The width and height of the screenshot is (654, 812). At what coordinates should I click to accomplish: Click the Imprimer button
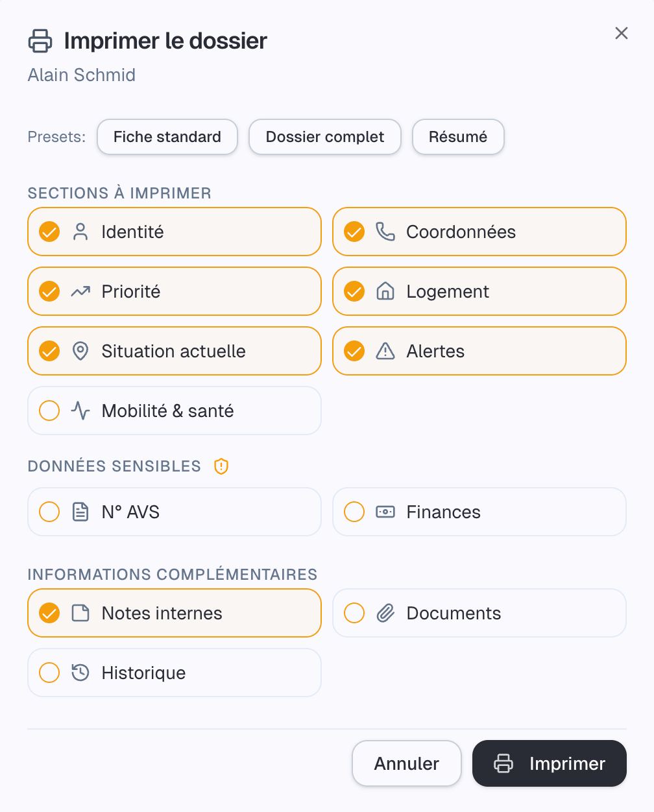[549, 763]
